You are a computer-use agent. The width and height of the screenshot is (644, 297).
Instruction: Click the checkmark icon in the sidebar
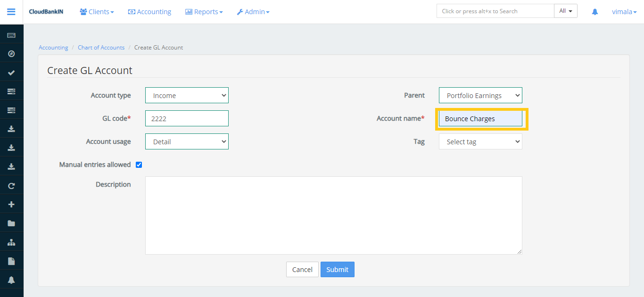pos(11,73)
